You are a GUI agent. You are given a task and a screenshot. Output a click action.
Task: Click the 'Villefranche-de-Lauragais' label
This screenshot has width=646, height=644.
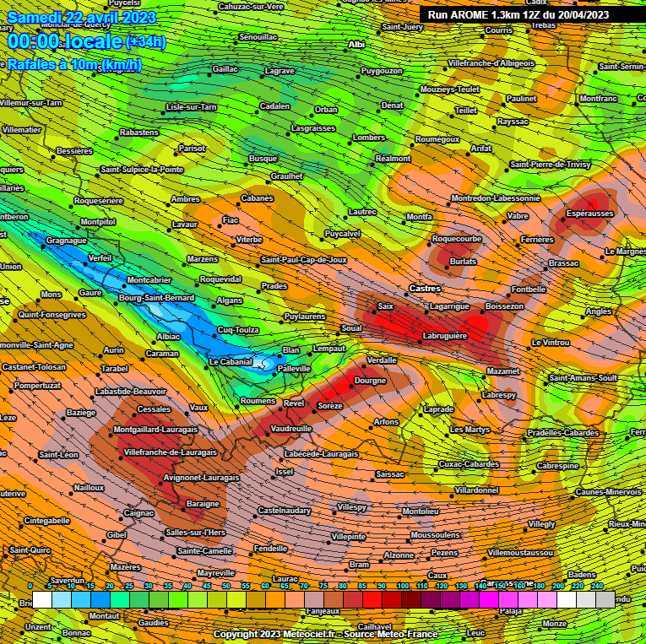click(x=170, y=452)
